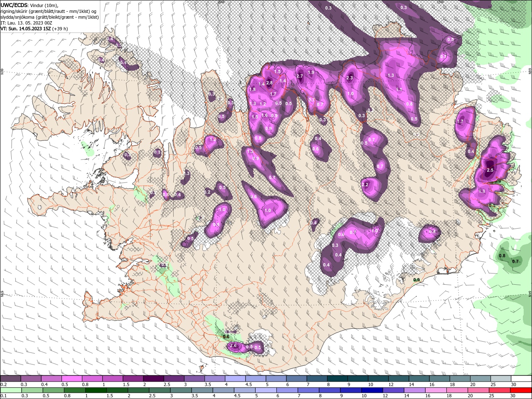Pick the bright pink snow swatch between 0.5 and 0.8
This screenshot has height=399, width=532.
coord(71,379)
